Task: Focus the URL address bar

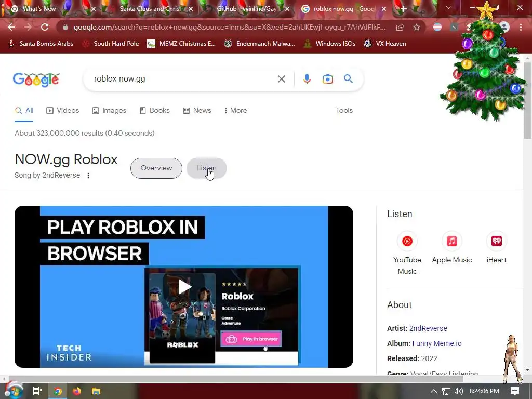Action: pos(229,27)
